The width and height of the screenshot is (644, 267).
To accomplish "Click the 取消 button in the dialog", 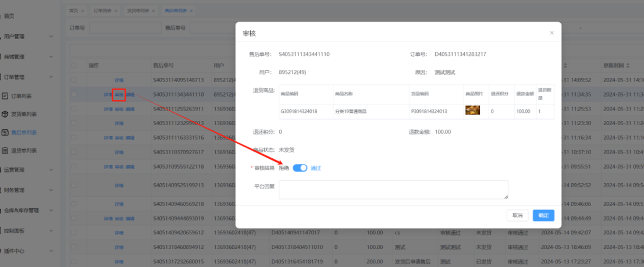I will point(517,215).
